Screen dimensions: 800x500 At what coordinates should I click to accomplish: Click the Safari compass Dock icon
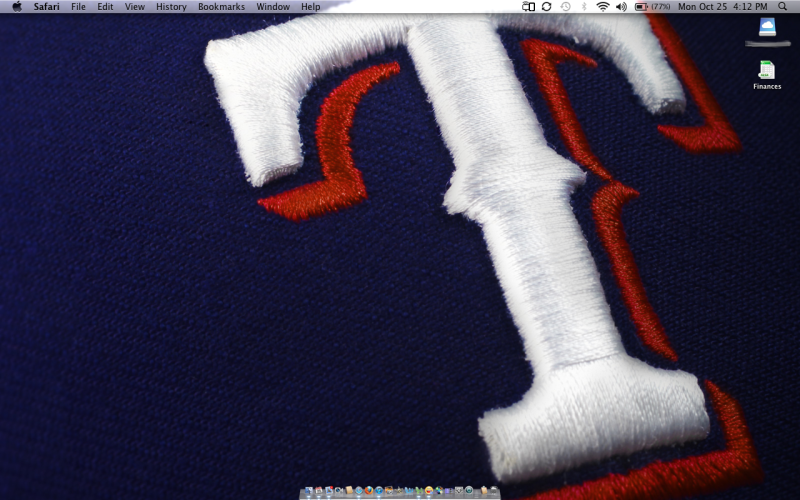(359, 490)
